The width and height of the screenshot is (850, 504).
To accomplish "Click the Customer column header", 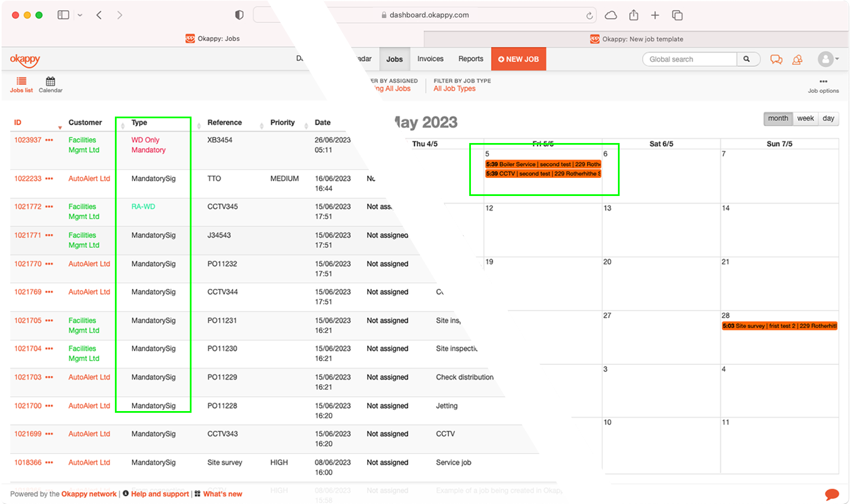I will (85, 123).
